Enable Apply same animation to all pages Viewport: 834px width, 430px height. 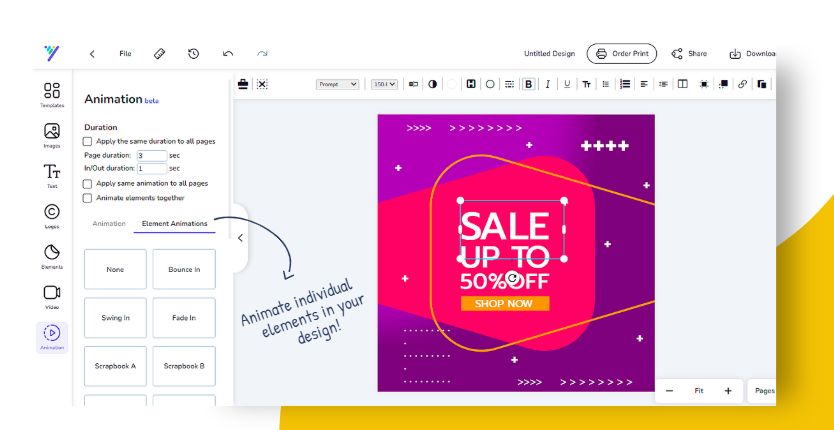pos(87,184)
